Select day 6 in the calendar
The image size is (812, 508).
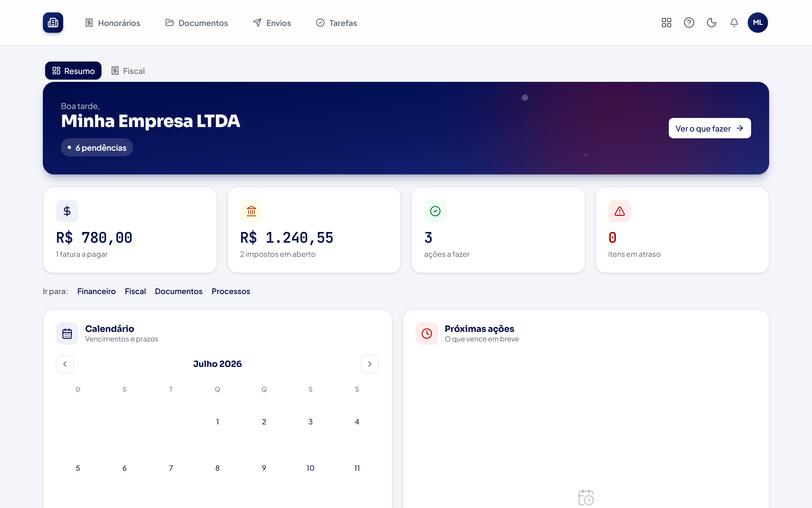(125, 468)
